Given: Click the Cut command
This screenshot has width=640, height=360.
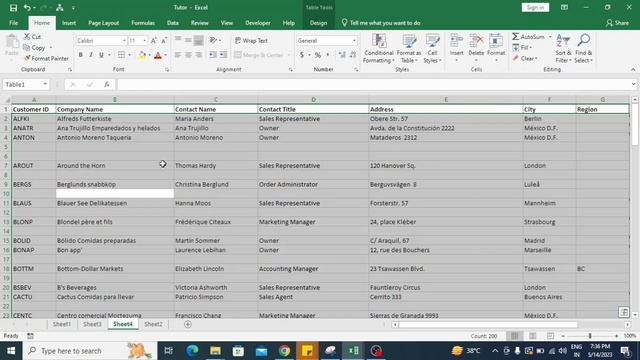Looking at the screenshot, I should (32, 37).
